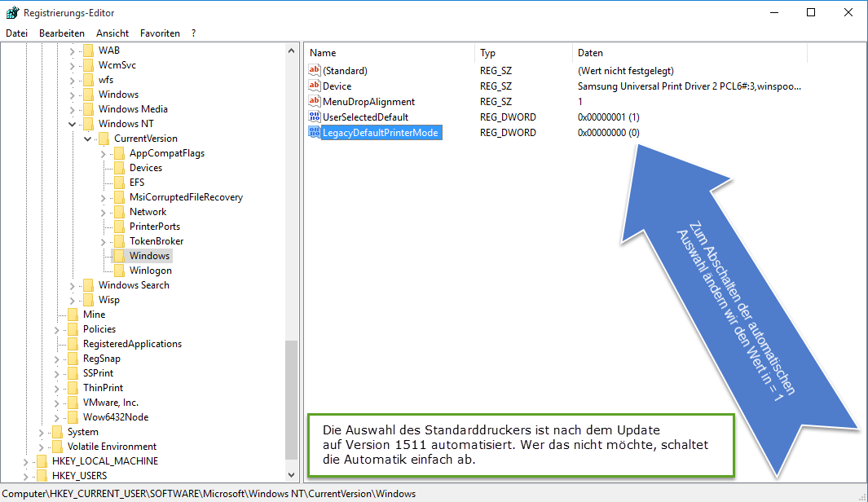Click the UserSelectedDefault DWORD value icon
868x502 pixels.
point(315,117)
